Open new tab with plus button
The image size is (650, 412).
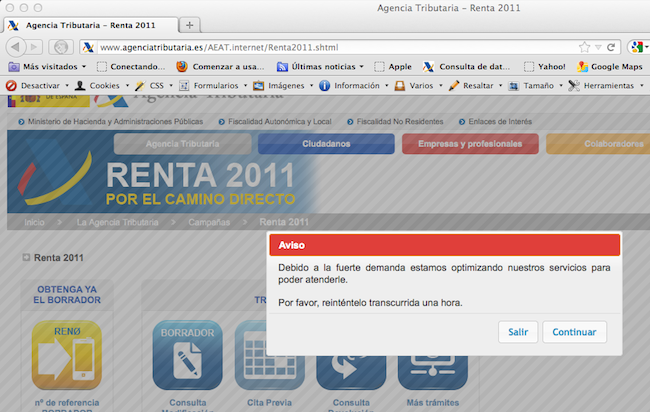tap(189, 25)
